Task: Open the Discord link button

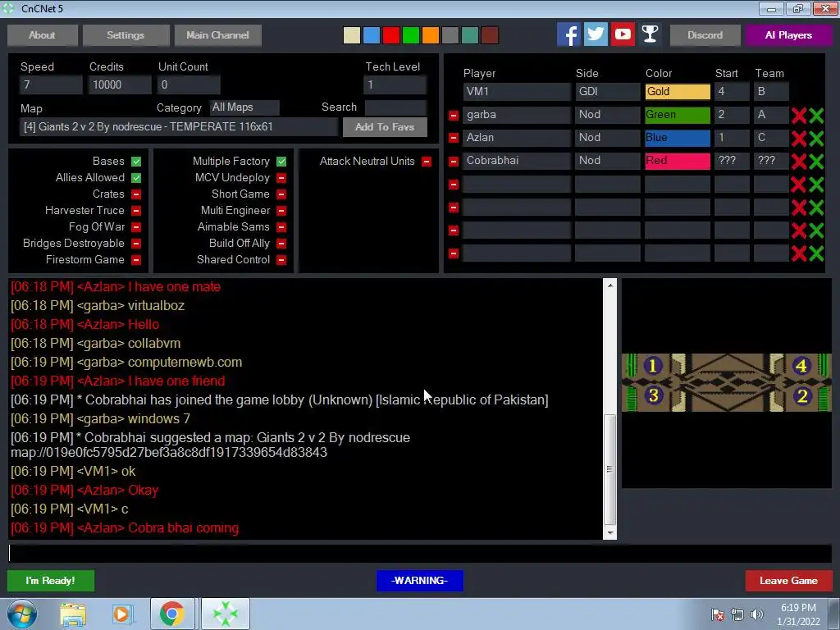Action: [x=705, y=35]
